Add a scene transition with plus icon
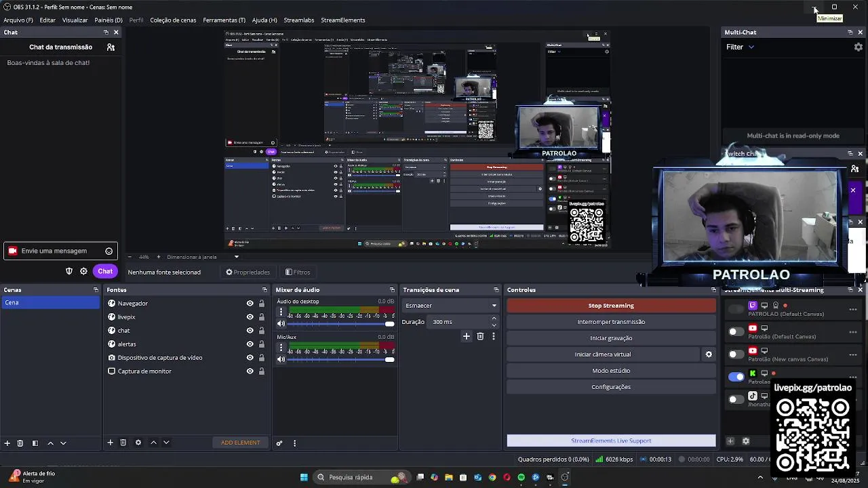This screenshot has width=868, height=488. [x=467, y=336]
